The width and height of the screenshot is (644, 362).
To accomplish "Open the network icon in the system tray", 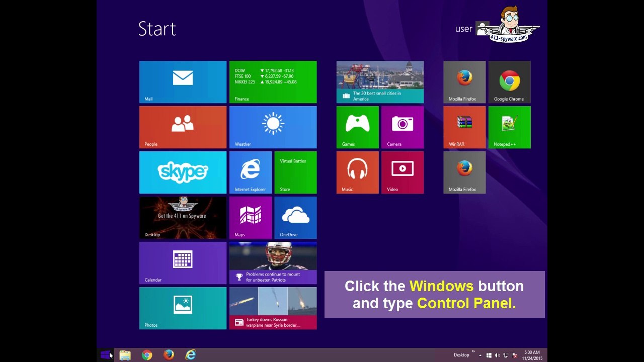I will click(x=506, y=355).
